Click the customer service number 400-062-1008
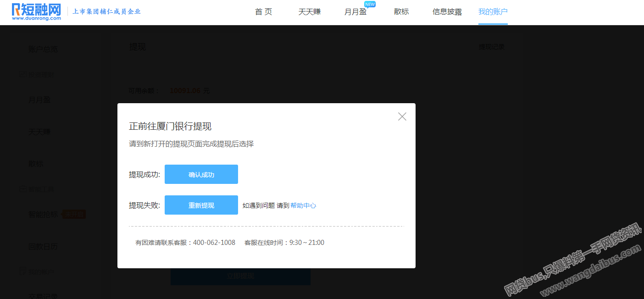 (x=214, y=243)
